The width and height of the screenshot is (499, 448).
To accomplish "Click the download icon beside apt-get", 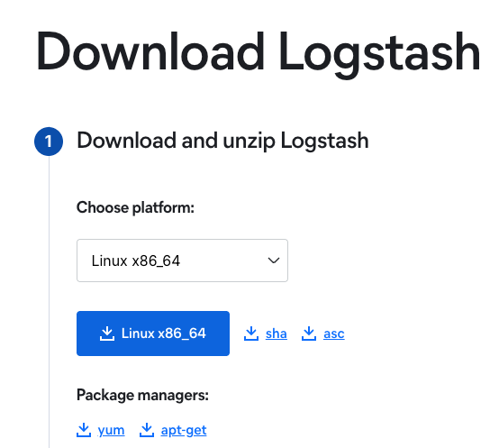I will 147,430.
